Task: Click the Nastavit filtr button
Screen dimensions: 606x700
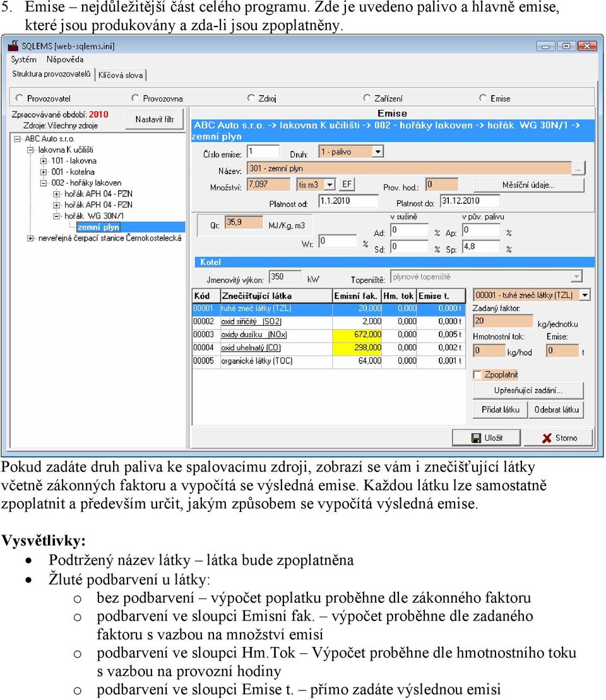Action: tap(155, 119)
